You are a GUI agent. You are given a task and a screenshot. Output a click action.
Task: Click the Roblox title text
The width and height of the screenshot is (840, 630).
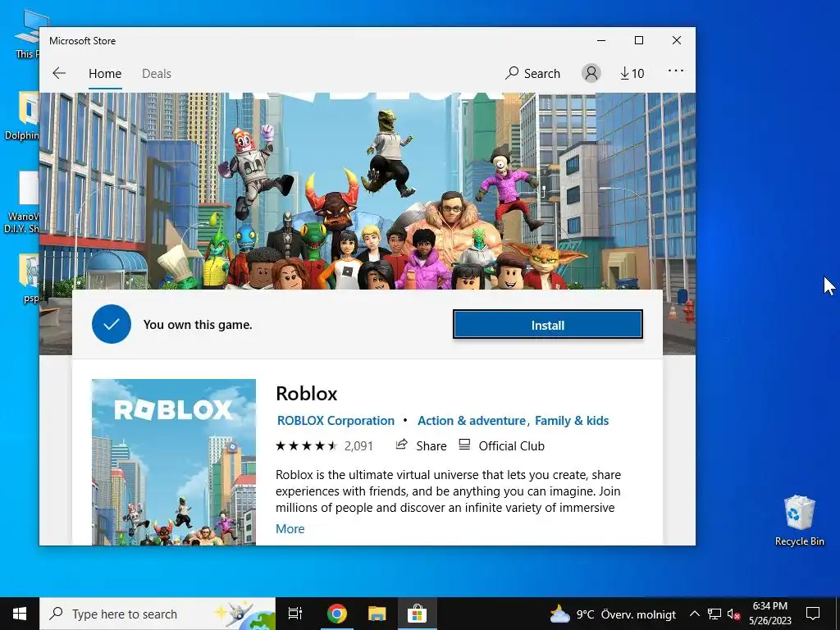coord(307,394)
